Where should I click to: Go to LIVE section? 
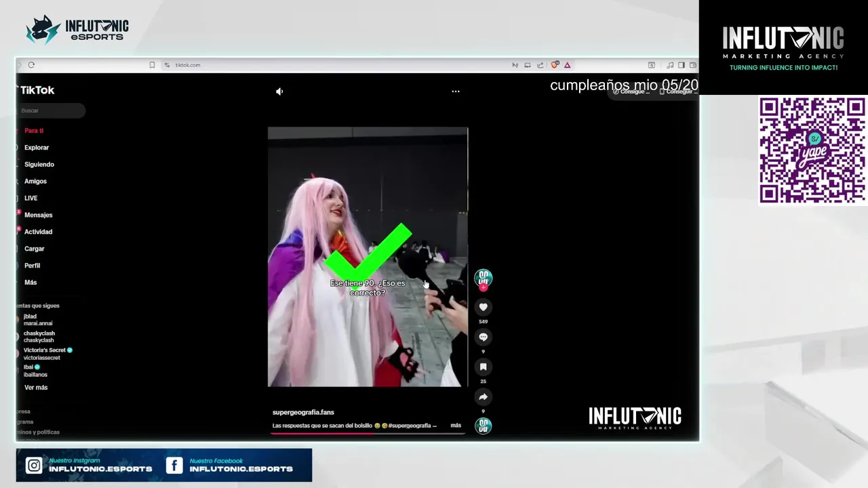tap(31, 198)
